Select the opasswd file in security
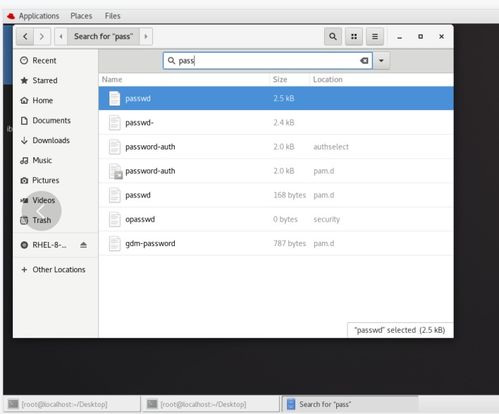The image size is (499, 414). click(x=276, y=219)
